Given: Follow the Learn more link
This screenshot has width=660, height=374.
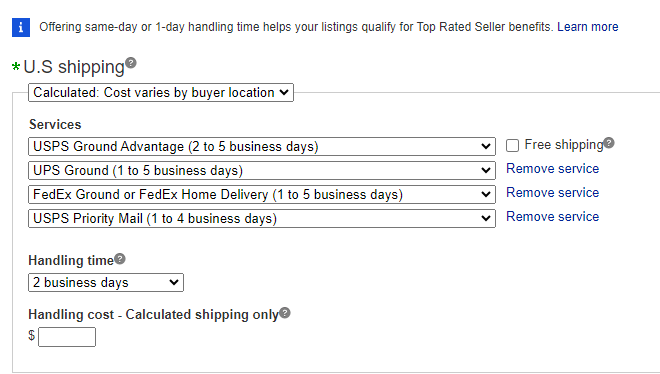Looking at the screenshot, I should click(x=588, y=27).
